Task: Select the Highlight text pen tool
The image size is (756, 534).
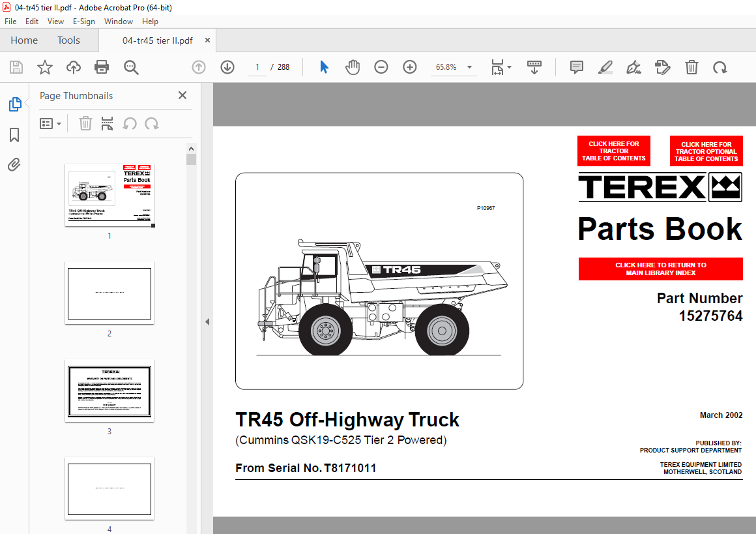Action: [605, 67]
